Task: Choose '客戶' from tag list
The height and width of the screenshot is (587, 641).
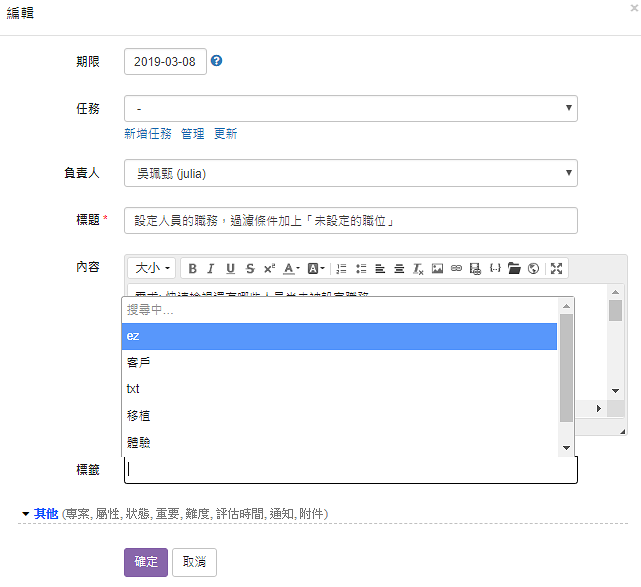Action: [338, 363]
